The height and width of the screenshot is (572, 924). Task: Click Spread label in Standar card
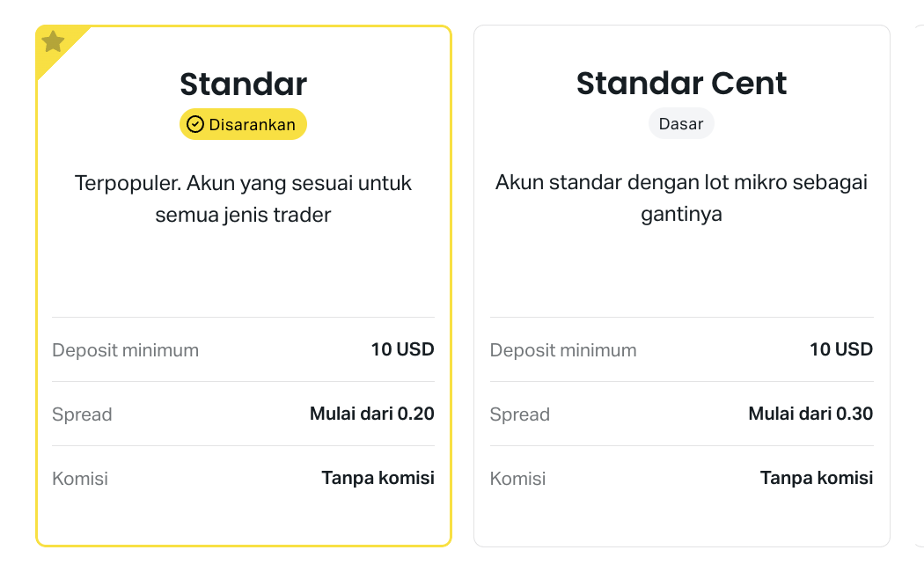[x=82, y=414]
